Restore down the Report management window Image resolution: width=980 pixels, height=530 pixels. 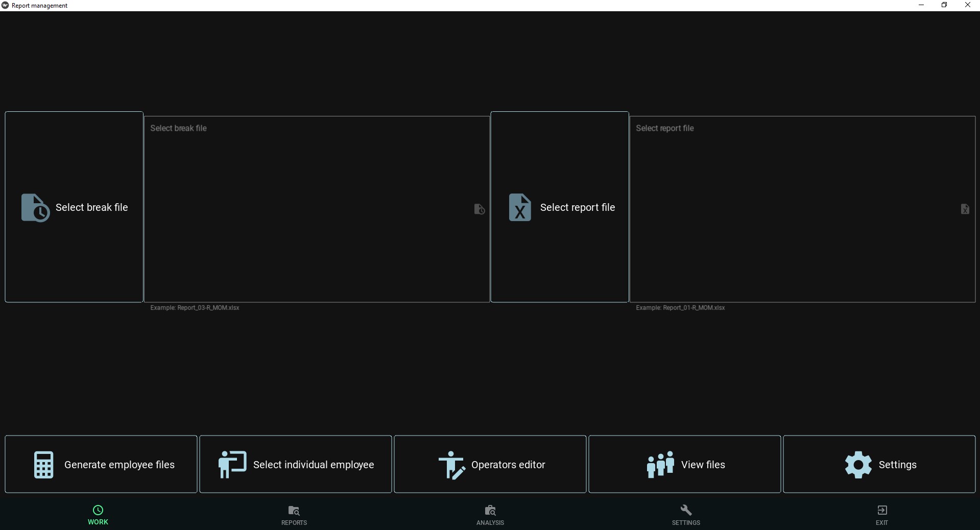coord(944,5)
